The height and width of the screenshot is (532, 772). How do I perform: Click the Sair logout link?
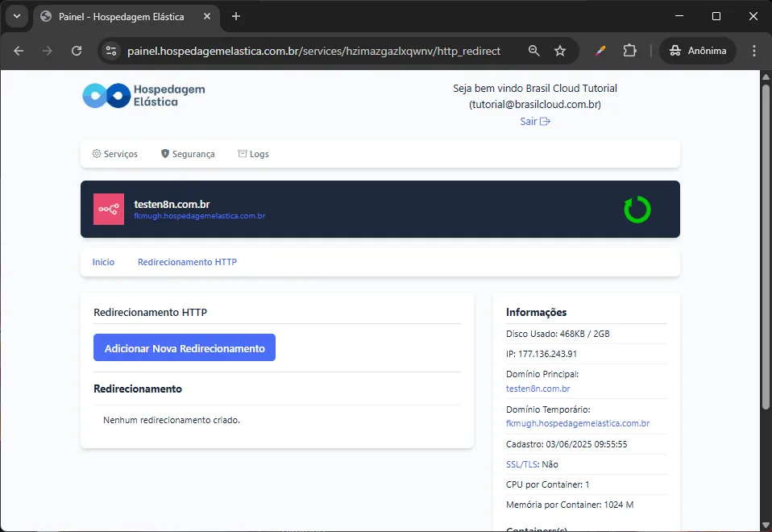pos(535,121)
